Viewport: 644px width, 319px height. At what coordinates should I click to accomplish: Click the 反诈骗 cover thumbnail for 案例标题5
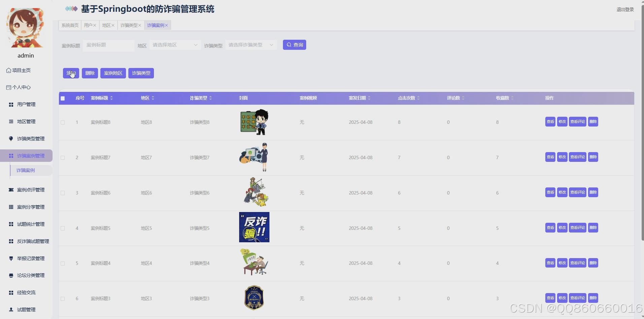tap(254, 227)
